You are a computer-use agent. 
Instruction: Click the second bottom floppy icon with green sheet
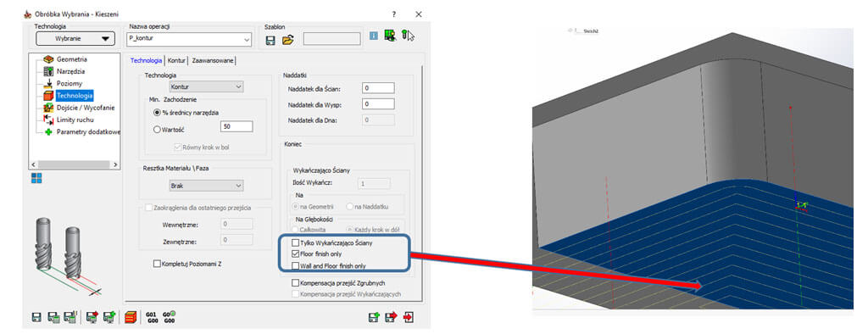53,317
